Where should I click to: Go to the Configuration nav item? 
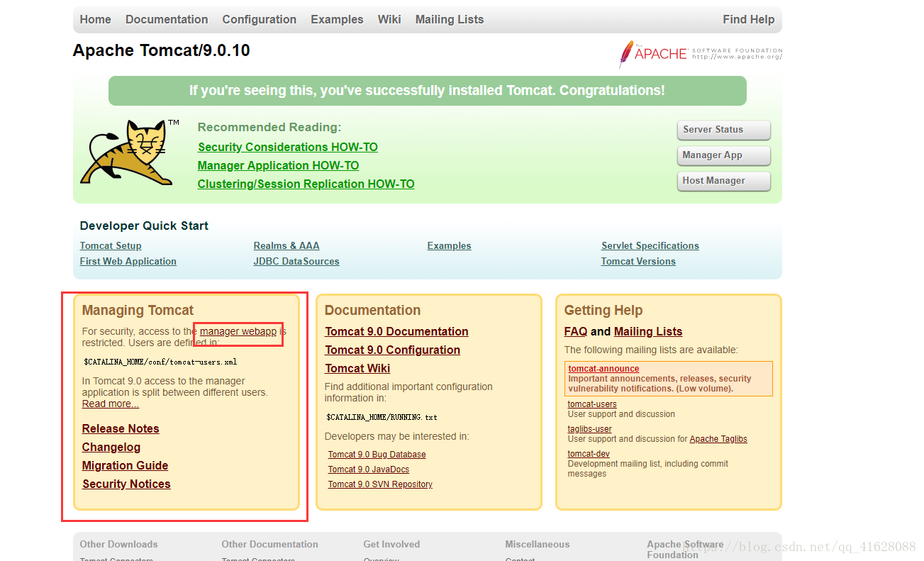(x=260, y=20)
